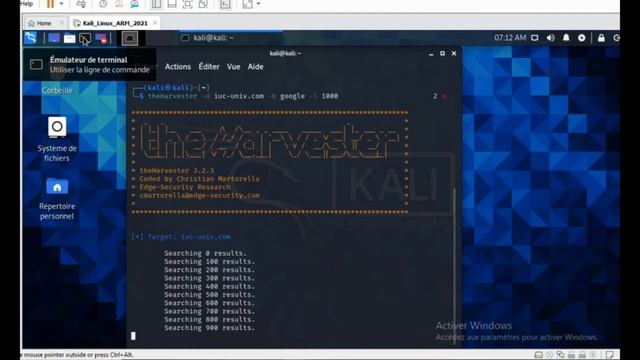Click the terminal cursor block at bottom
The height and width of the screenshot is (360, 640).
coord(133,336)
